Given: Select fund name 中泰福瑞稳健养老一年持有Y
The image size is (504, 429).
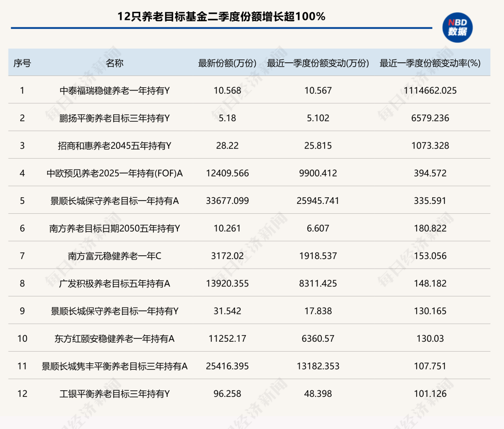Looking at the screenshot, I should click(114, 91).
